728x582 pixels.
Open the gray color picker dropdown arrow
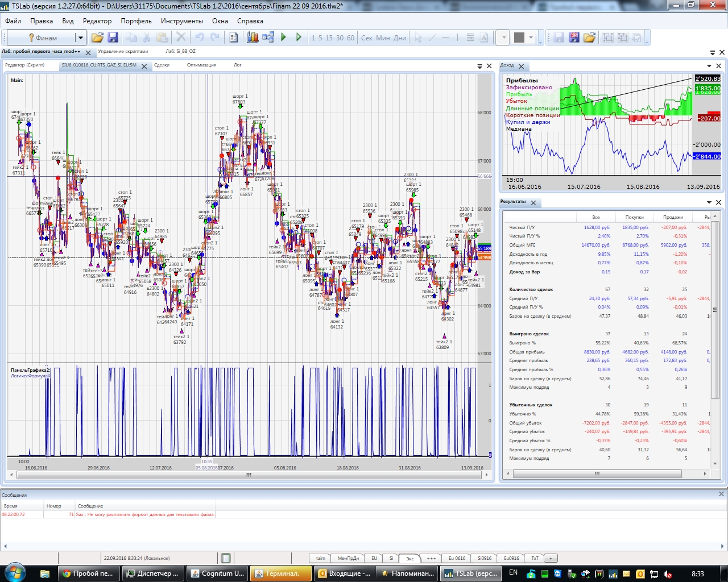point(531,38)
